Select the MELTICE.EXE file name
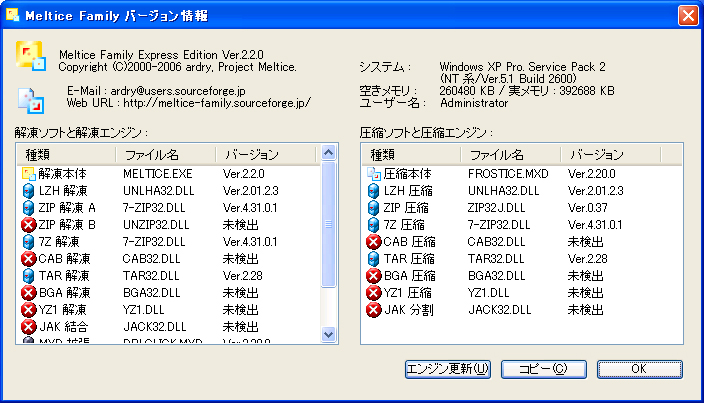The width and height of the screenshot is (704, 403). 158,174
